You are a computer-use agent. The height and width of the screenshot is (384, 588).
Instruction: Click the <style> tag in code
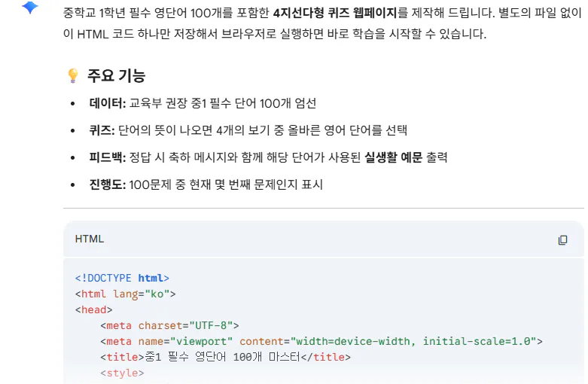pos(122,373)
